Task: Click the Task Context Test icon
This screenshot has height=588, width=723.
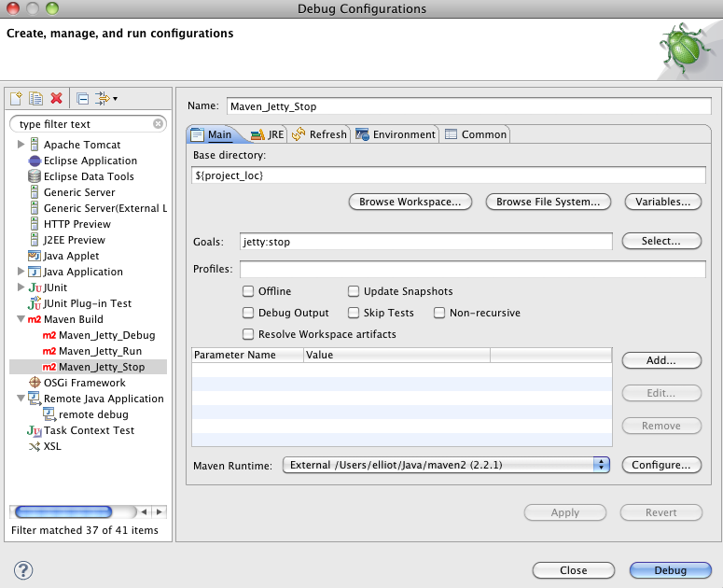Action: pos(35,430)
